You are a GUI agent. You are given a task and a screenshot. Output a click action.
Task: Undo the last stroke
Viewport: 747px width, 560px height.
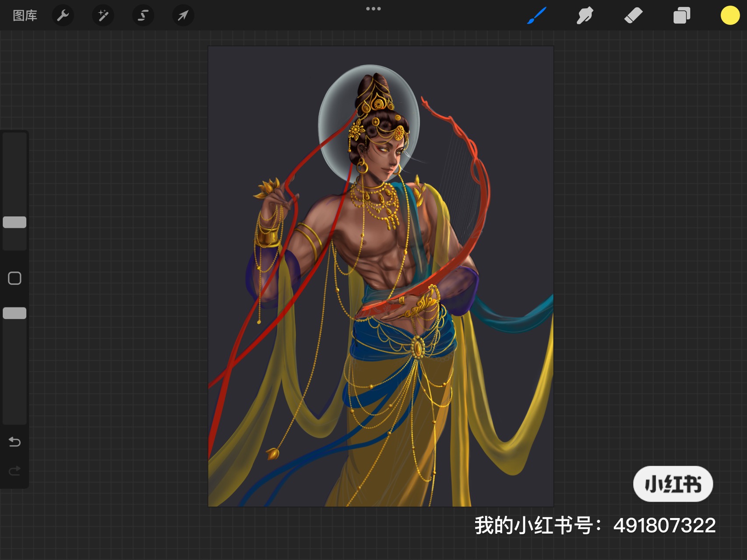[x=14, y=442]
